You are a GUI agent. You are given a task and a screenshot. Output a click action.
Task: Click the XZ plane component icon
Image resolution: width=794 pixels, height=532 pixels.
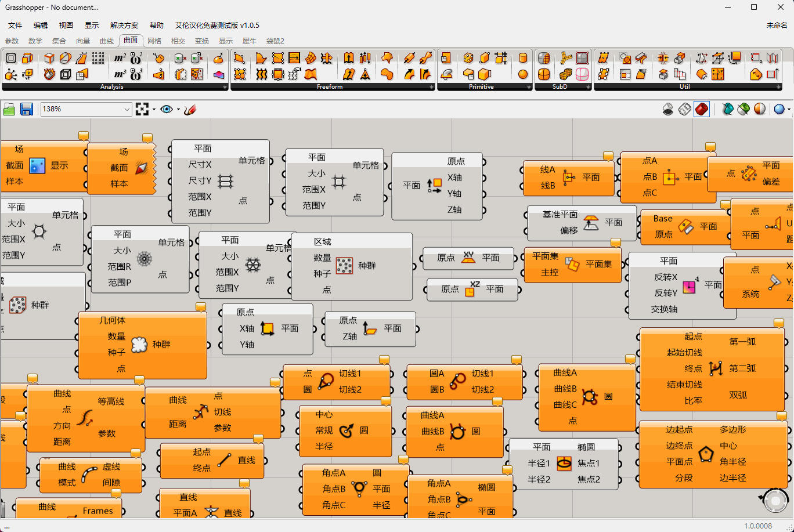click(x=471, y=289)
